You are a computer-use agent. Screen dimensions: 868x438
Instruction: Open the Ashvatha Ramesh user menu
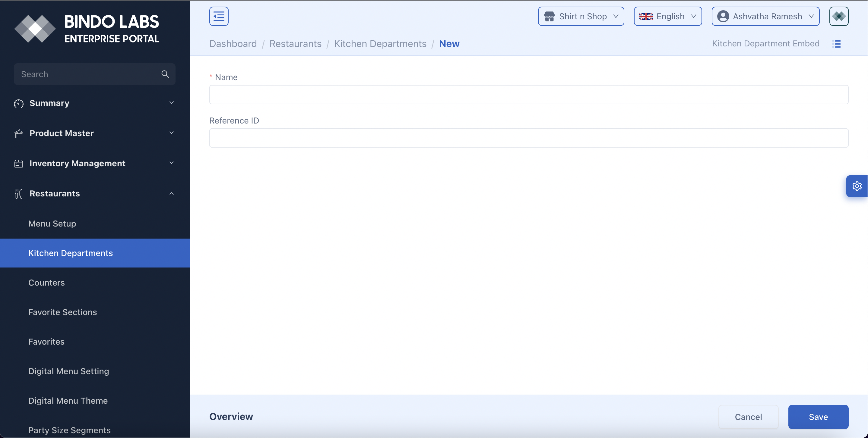click(x=765, y=16)
